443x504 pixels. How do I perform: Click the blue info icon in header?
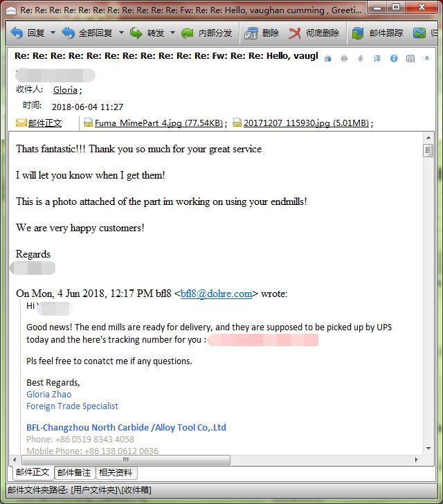(x=394, y=59)
